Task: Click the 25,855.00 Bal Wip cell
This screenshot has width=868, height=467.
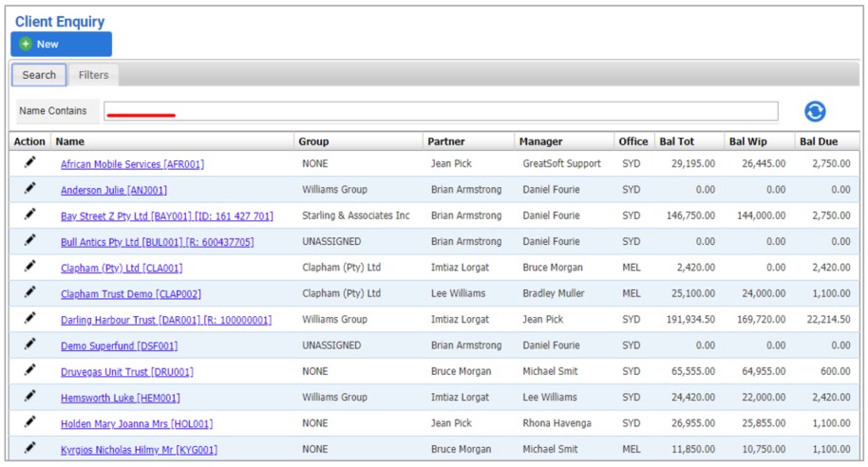Action: (x=764, y=423)
